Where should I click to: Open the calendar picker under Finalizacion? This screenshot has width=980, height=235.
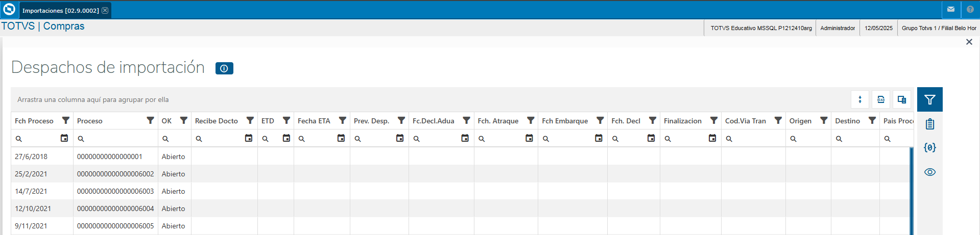pyautogui.click(x=712, y=138)
